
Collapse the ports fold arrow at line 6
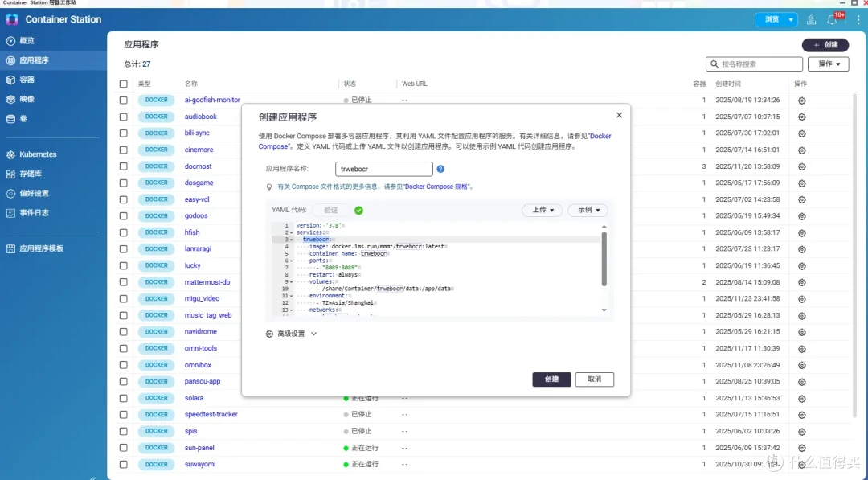pos(292,261)
